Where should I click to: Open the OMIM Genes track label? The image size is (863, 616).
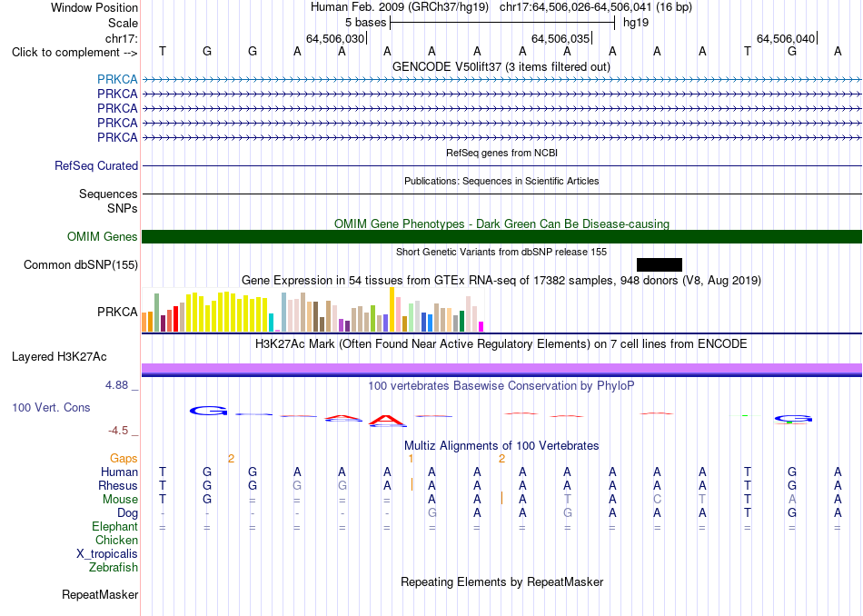point(103,237)
